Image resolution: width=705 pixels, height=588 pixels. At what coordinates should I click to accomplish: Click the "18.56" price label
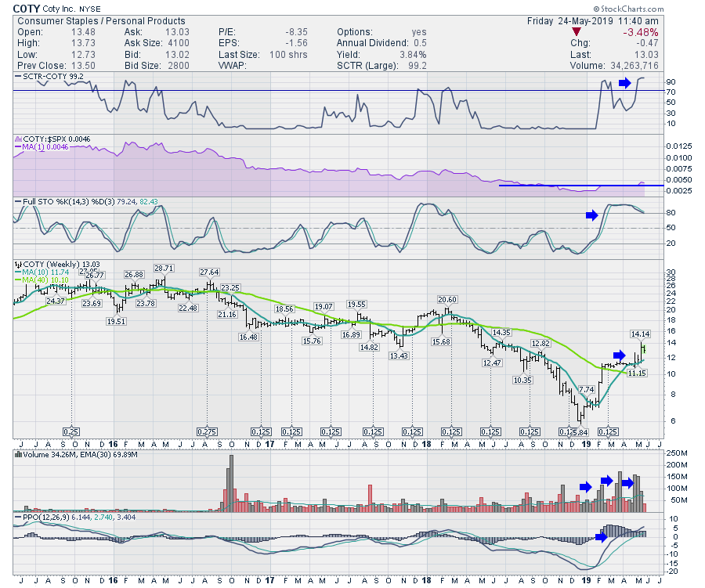click(284, 309)
